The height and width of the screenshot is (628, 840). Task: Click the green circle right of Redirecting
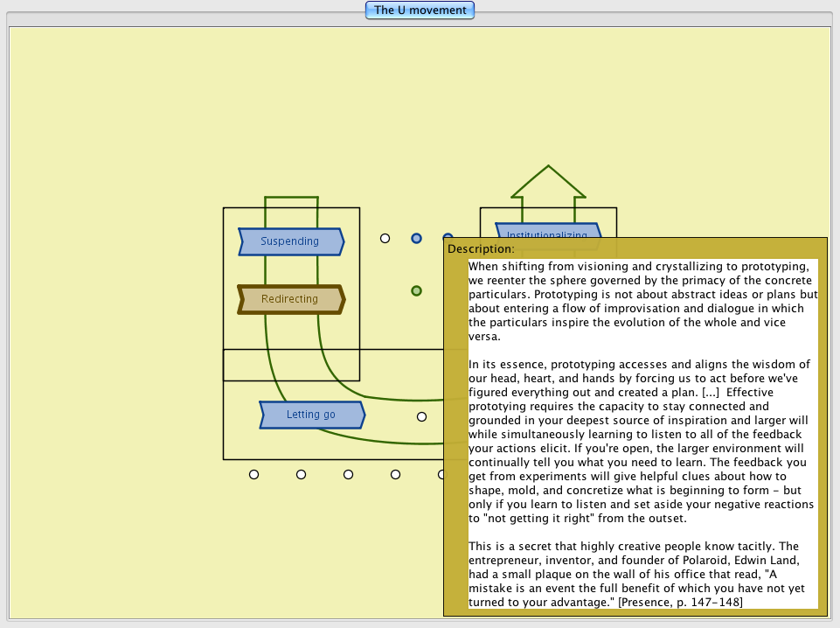coord(417,290)
